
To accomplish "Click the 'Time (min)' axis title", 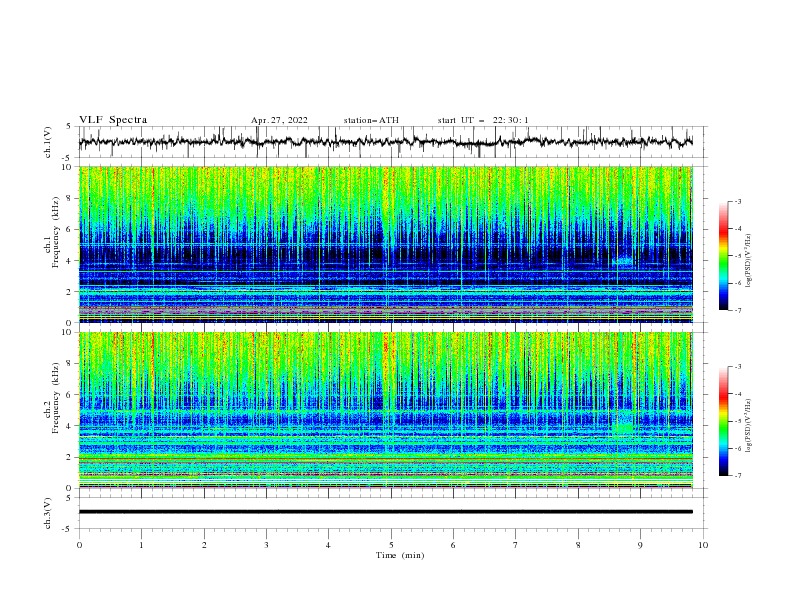I will [400, 555].
